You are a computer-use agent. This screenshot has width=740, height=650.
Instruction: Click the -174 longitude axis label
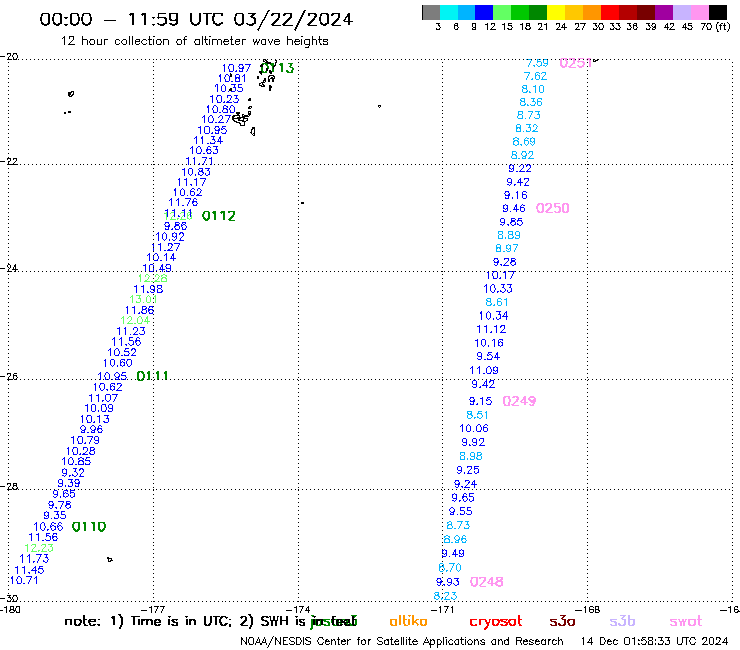(x=298, y=609)
